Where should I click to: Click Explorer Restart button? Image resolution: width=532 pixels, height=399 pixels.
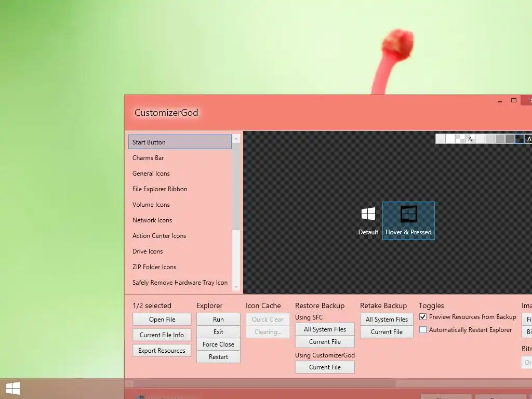coord(218,357)
